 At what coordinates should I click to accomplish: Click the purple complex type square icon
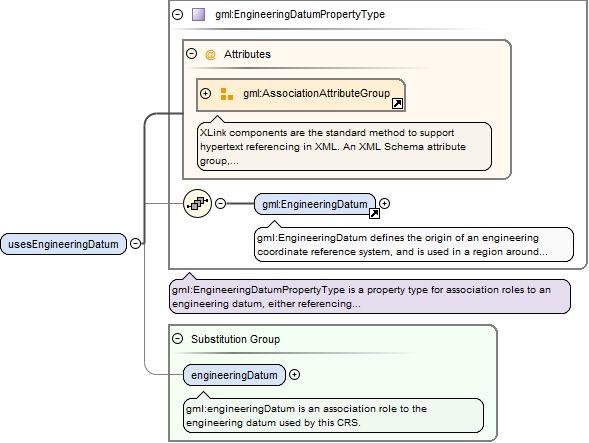point(198,15)
